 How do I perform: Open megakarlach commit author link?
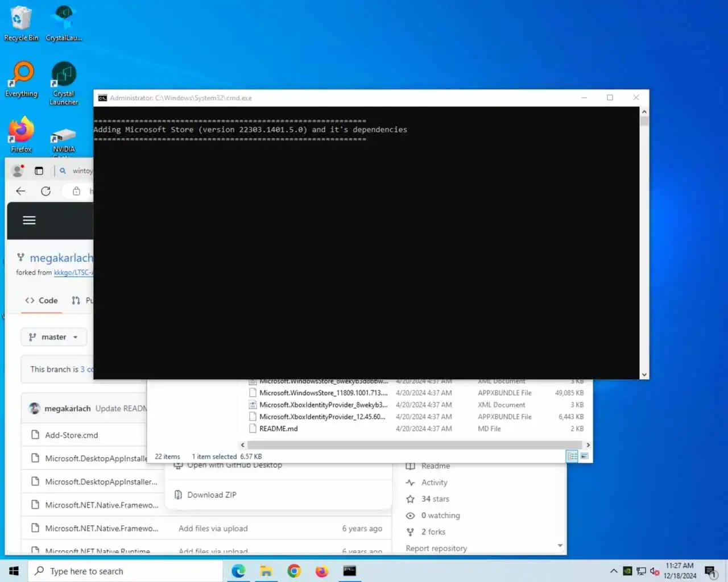tap(68, 408)
